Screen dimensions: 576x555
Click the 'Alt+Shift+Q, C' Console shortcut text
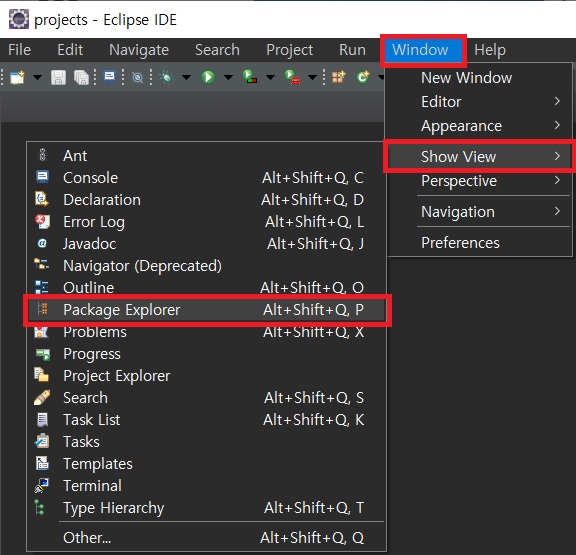313,178
